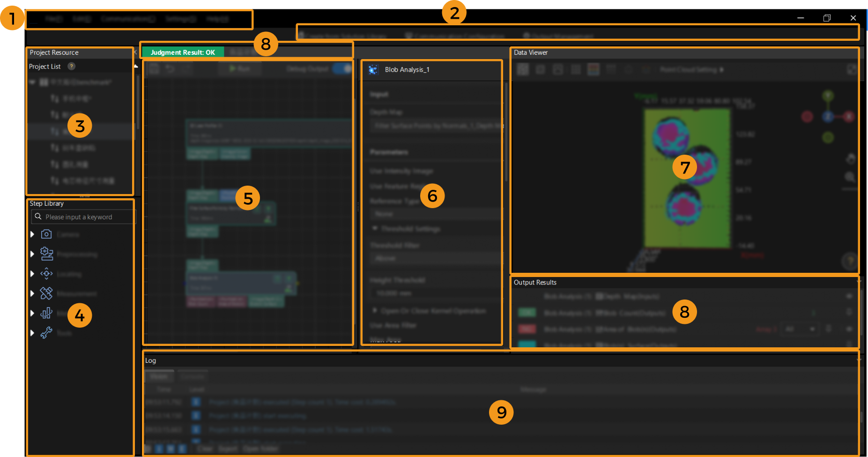Hide the Blob Count output via its eye icon
868x457 pixels.
click(849, 312)
